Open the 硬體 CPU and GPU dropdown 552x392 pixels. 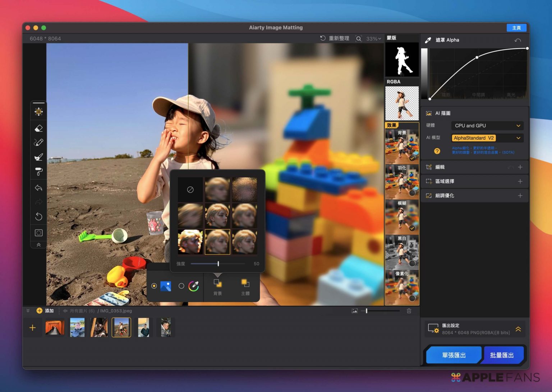[487, 126]
